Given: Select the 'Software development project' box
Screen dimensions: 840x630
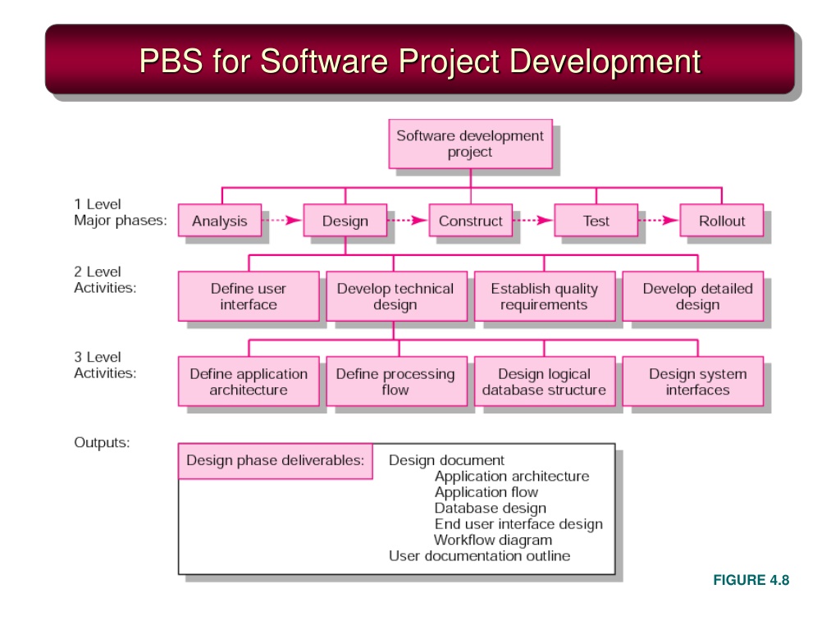Looking at the screenshot, I should click(470, 144).
